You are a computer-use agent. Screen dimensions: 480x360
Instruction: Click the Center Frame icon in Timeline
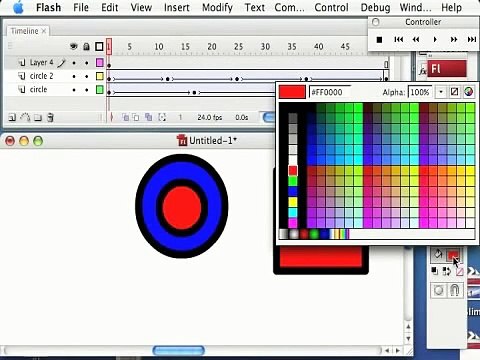click(112, 117)
